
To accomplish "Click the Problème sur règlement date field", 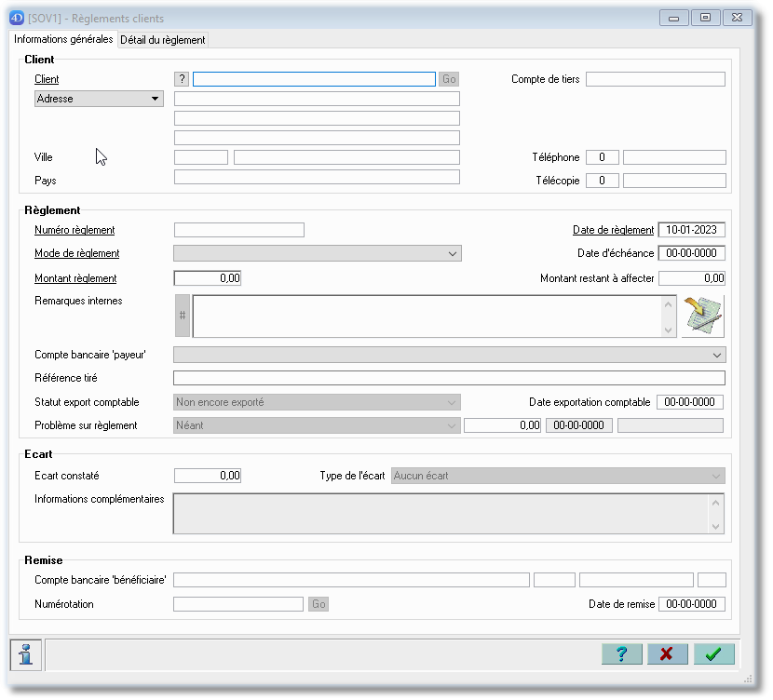I will pyautogui.click(x=579, y=425).
